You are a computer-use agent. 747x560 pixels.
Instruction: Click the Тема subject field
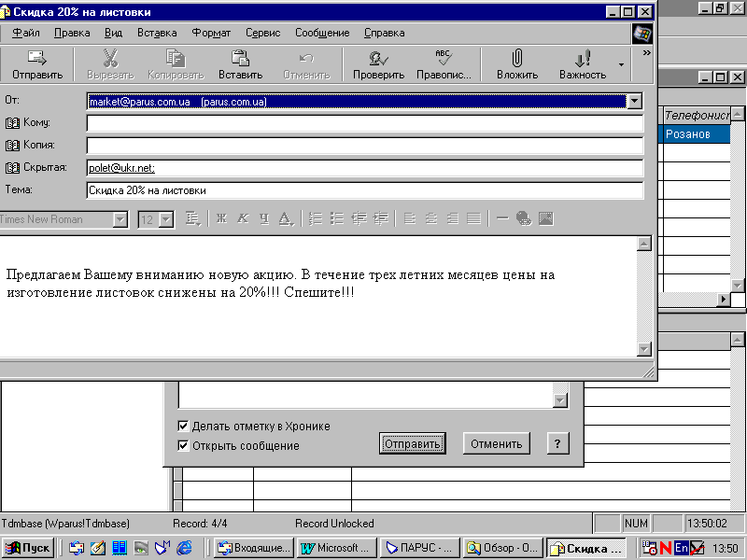(365, 190)
